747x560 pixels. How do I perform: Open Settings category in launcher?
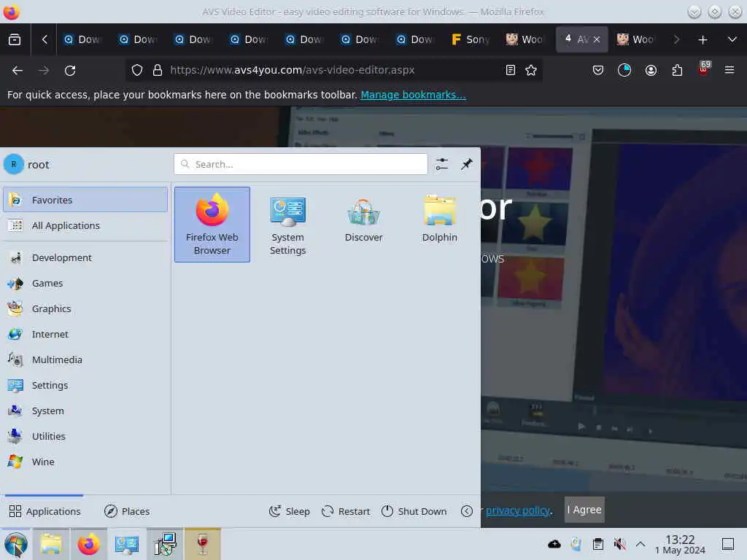[x=85, y=385]
